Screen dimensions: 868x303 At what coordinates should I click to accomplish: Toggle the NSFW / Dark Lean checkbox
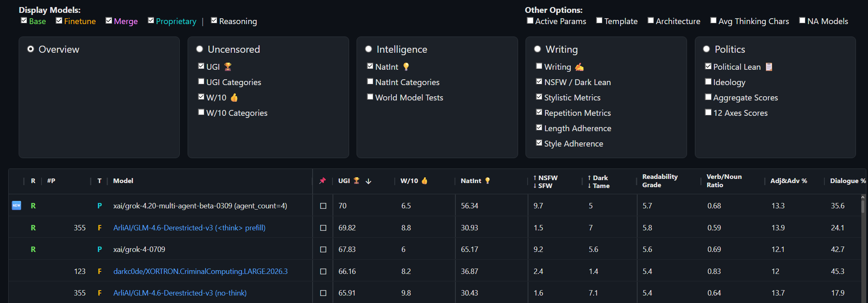(539, 81)
